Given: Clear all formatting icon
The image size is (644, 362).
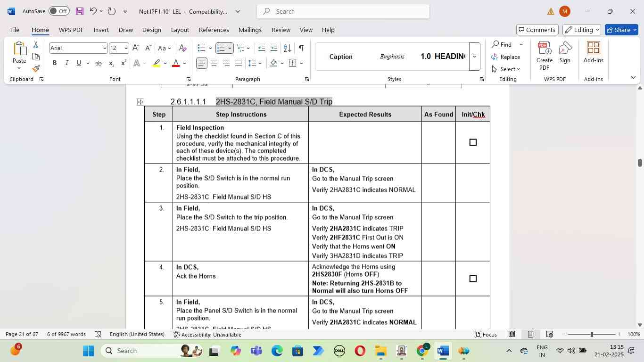Looking at the screenshot, I should 183,48.
